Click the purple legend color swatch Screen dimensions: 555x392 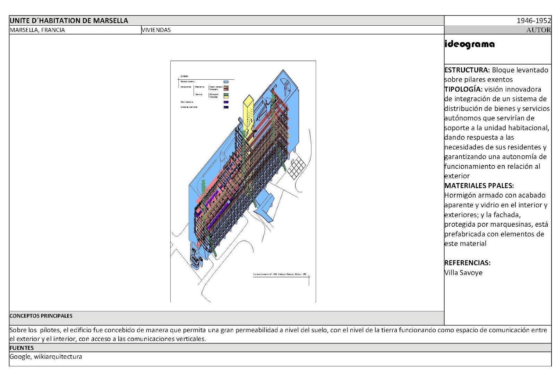pyautogui.click(x=226, y=102)
